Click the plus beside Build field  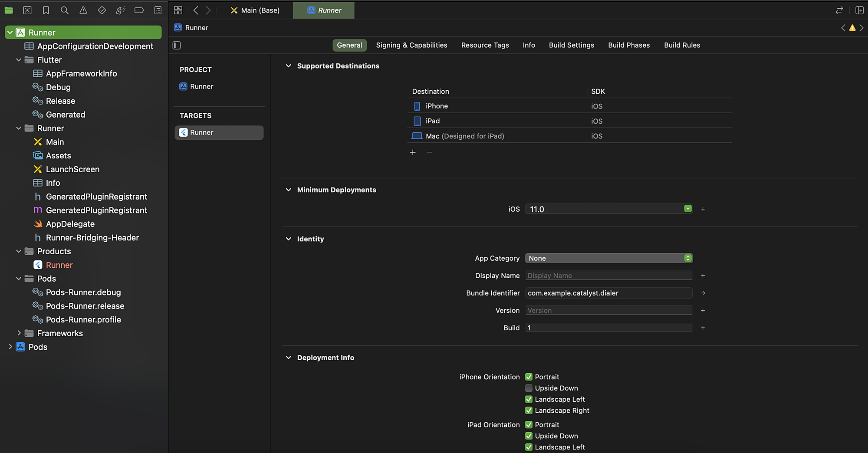pyautogui.click(x=703, y=328)
